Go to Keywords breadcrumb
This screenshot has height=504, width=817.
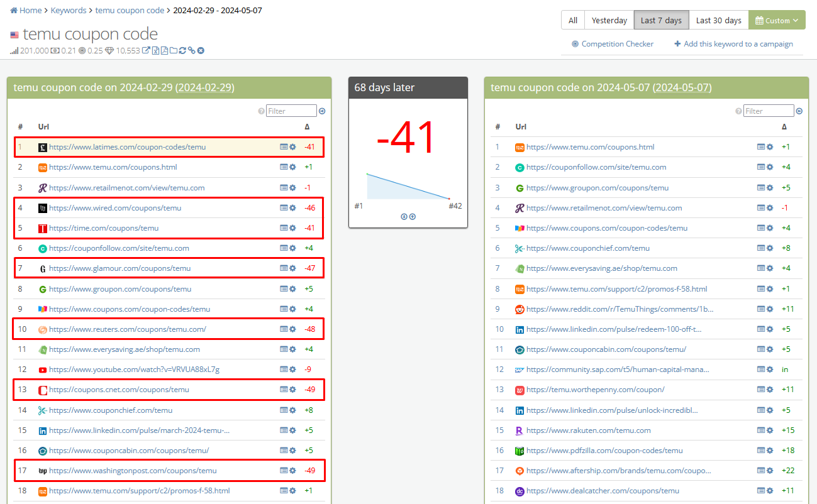click(69, 11)
